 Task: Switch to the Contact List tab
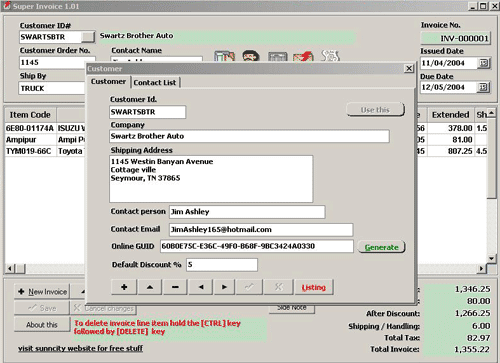pos(155,82)
